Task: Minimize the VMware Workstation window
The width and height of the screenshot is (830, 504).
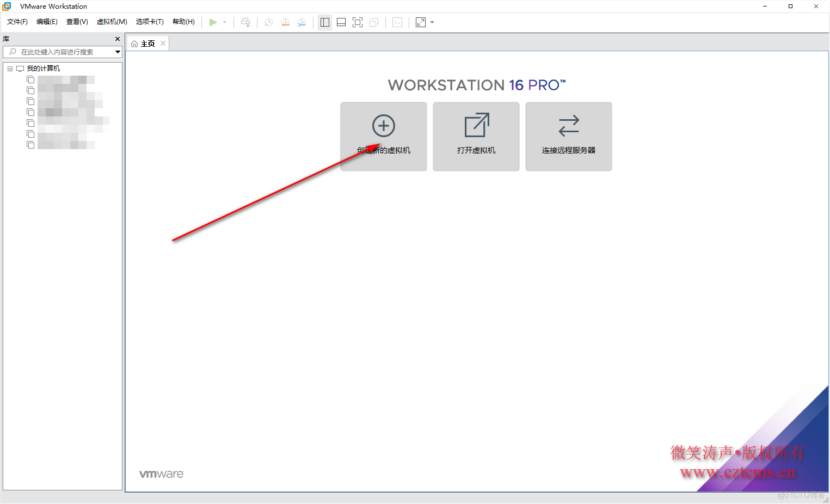Action: [765, 7]
